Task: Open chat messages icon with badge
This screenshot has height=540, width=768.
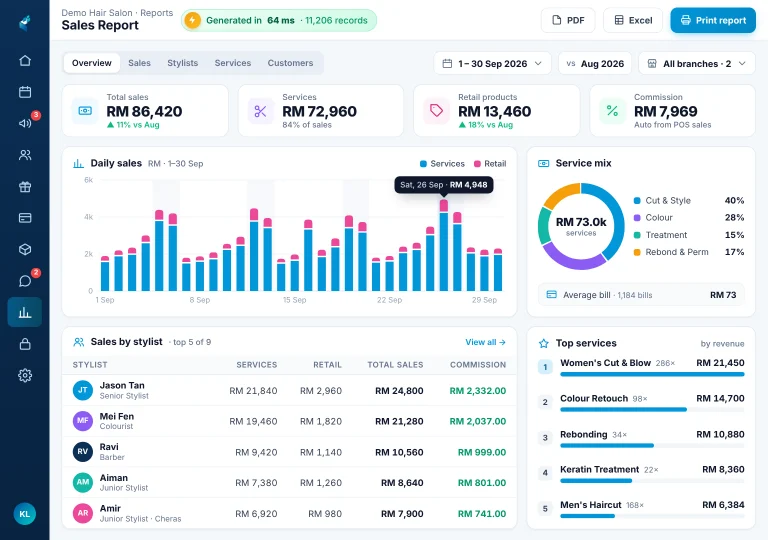Action: 25,281
